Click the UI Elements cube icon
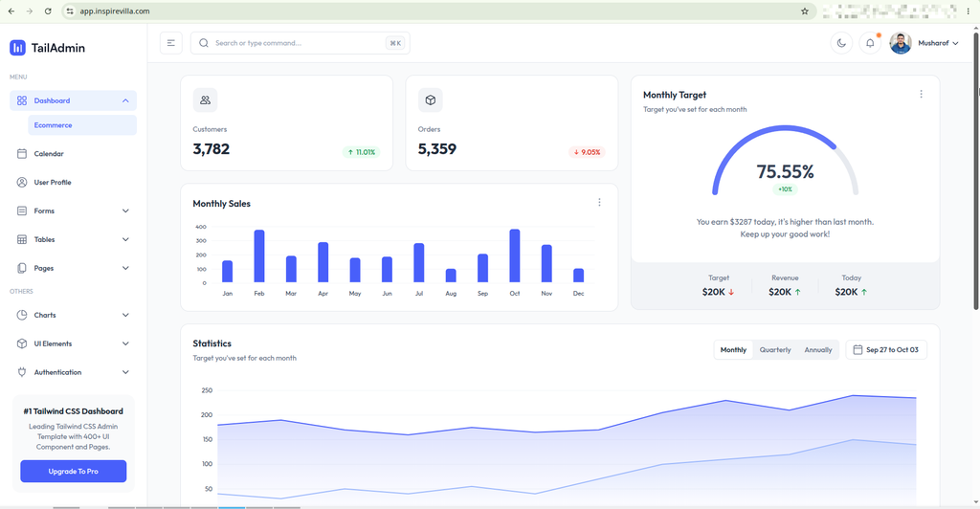 click(22, 343)
